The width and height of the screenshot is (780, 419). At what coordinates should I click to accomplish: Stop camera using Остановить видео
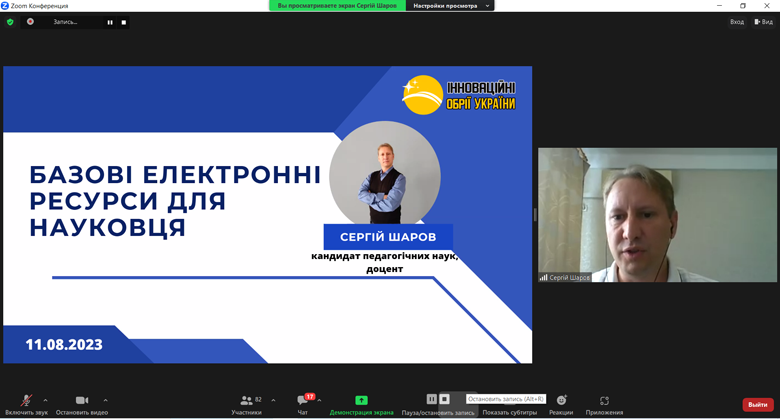82,402
